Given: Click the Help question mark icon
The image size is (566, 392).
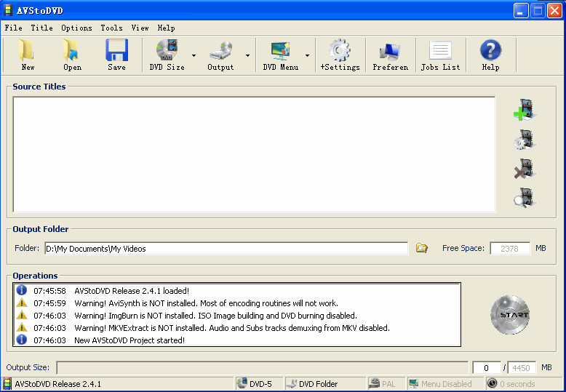Looking at the screenshot, I should [490, 55].
